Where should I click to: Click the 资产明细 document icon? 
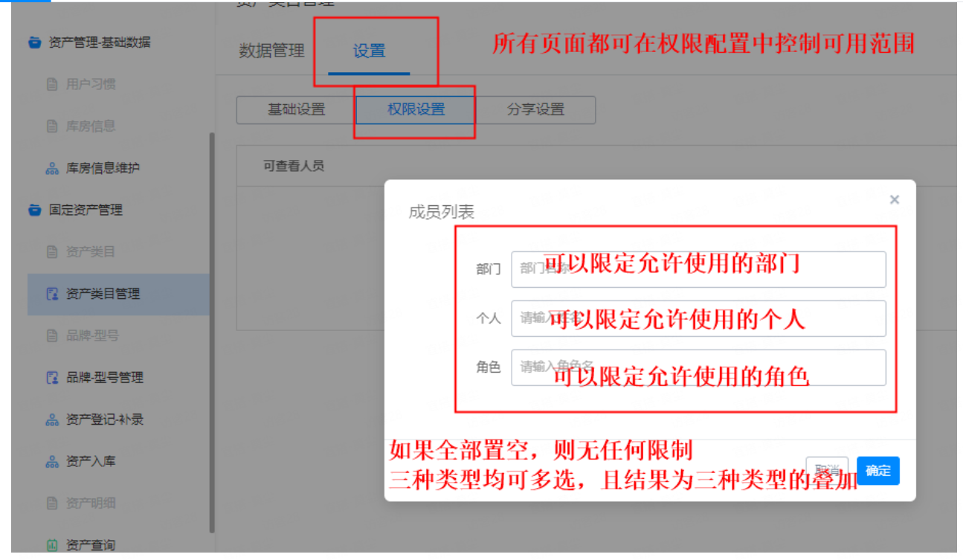[x=52, y=503]
